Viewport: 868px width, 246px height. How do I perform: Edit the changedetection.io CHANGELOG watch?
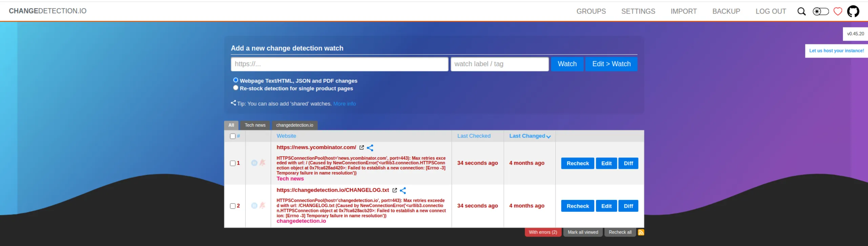[x=606, y=206]
